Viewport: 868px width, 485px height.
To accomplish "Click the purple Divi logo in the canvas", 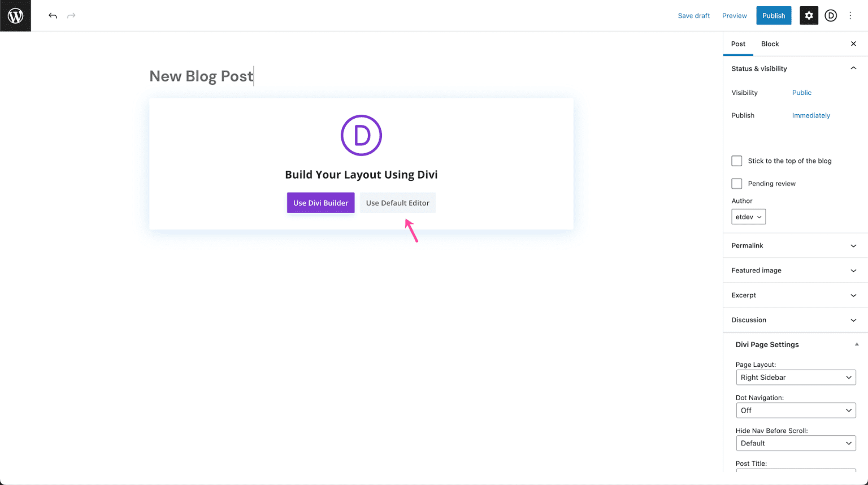I will point(361,135).
